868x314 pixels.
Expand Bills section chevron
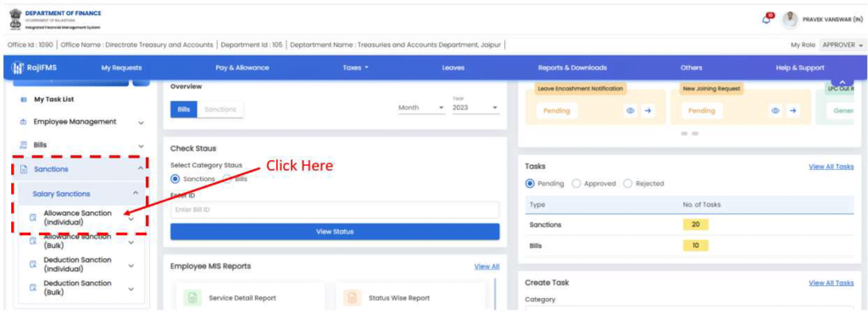[141, 146]
